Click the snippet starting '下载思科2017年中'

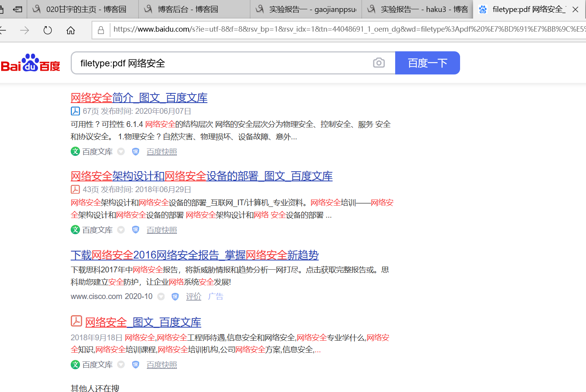(x=230, y=276)
